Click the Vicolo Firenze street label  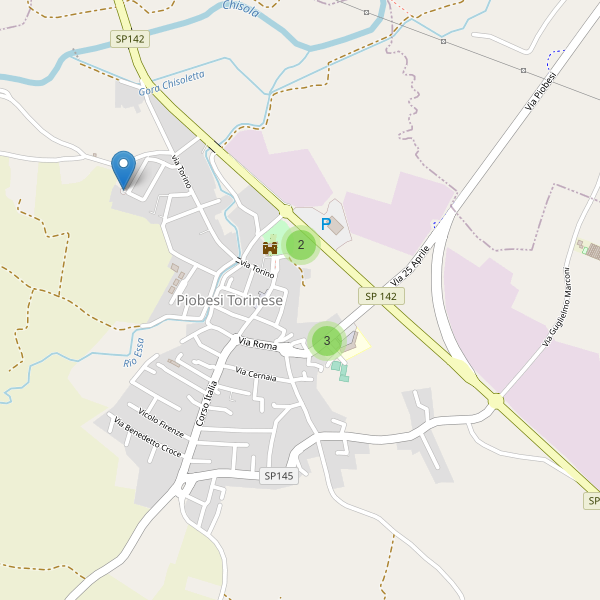161,423
